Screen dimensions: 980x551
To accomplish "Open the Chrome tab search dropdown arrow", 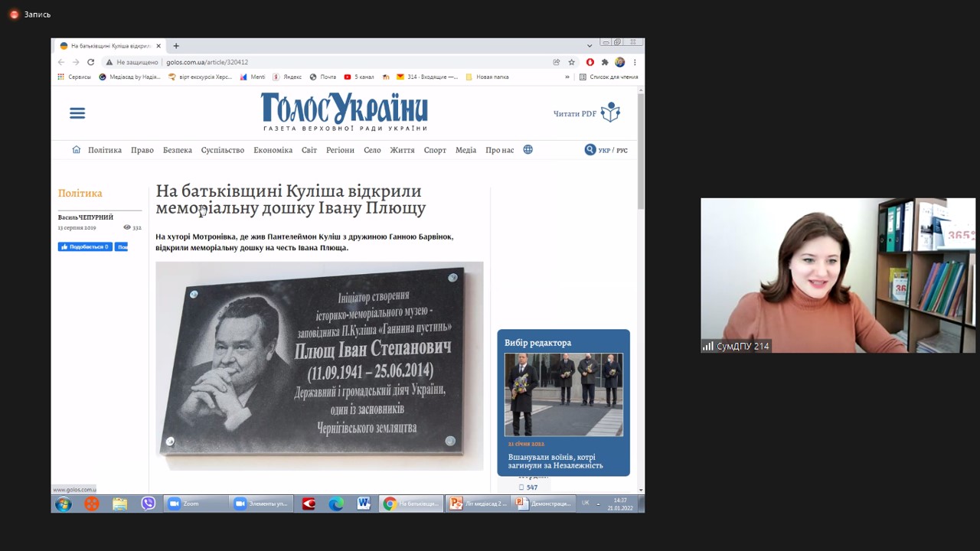I will point(590,46).
